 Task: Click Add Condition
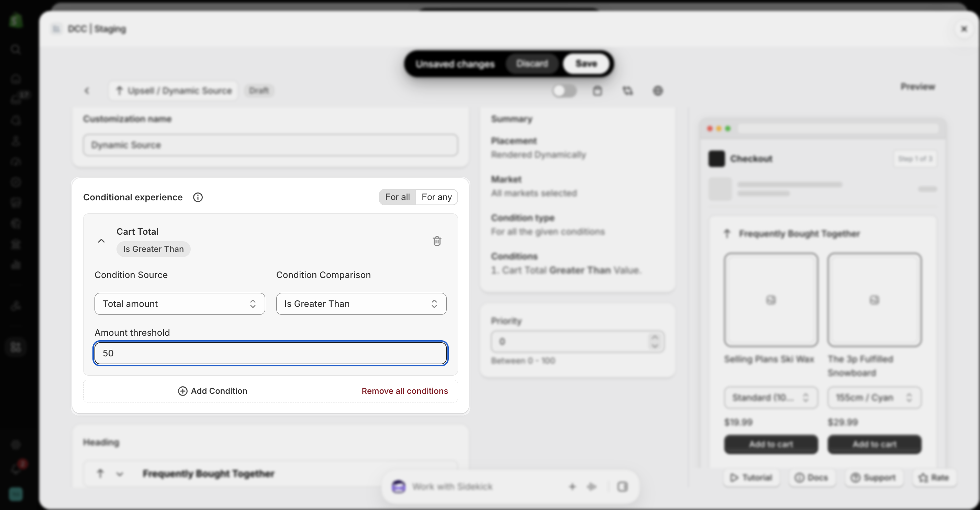(x=213, y=391)
